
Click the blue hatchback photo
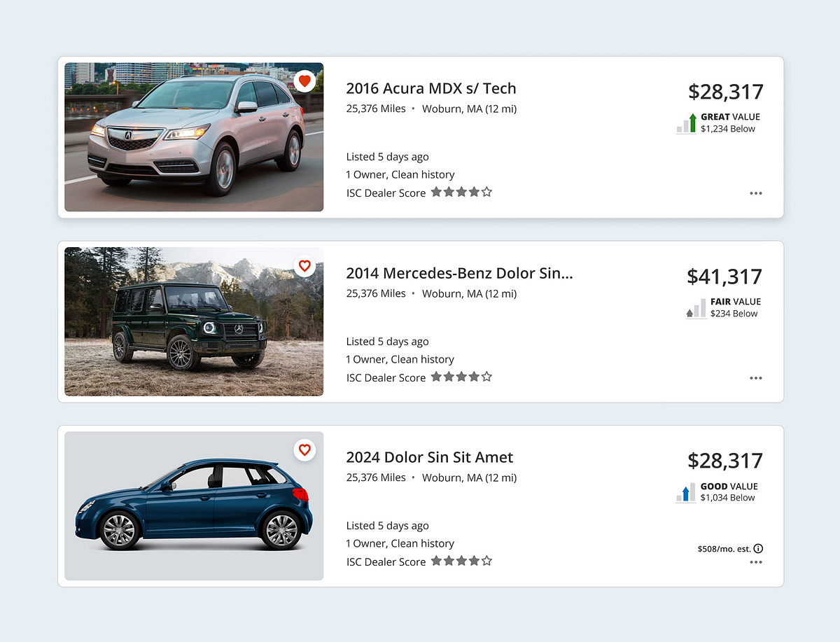tap(194, 506)
